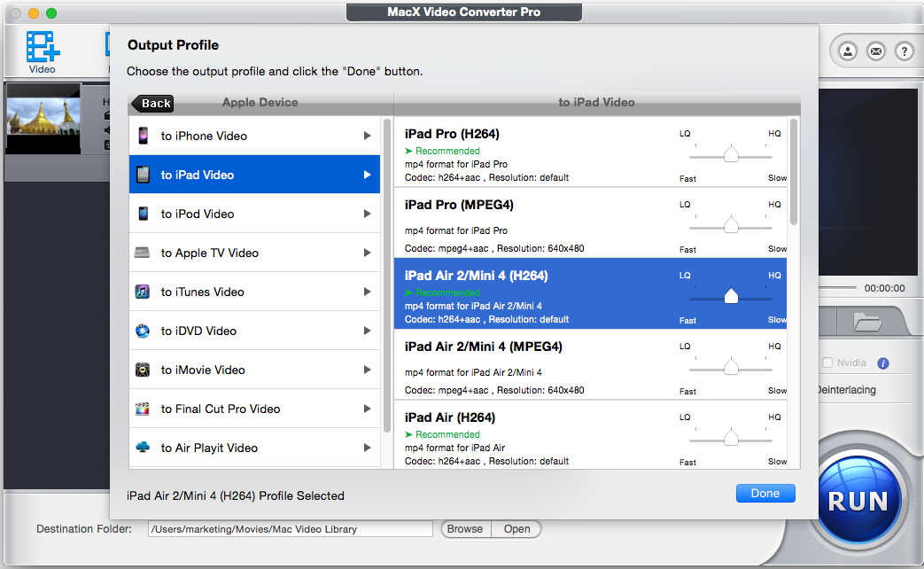Viewport: 924px width, 569px height.
Task: Click the Apple TV device icon
Action: point(142,253)
